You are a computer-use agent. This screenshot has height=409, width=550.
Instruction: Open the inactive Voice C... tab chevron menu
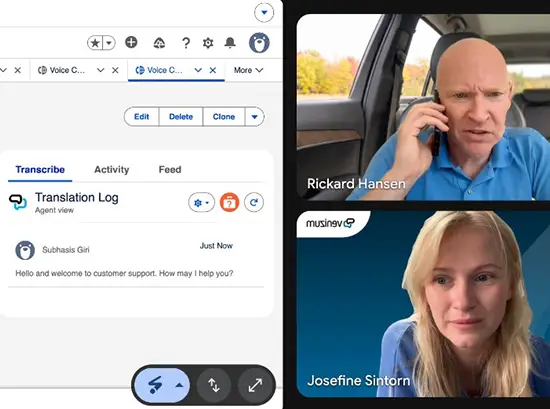pyautogui.click(x=101, y=70)
